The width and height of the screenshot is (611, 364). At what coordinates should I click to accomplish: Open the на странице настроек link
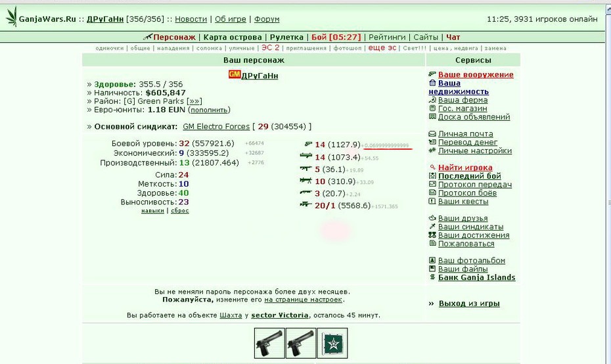click(303, 300)
